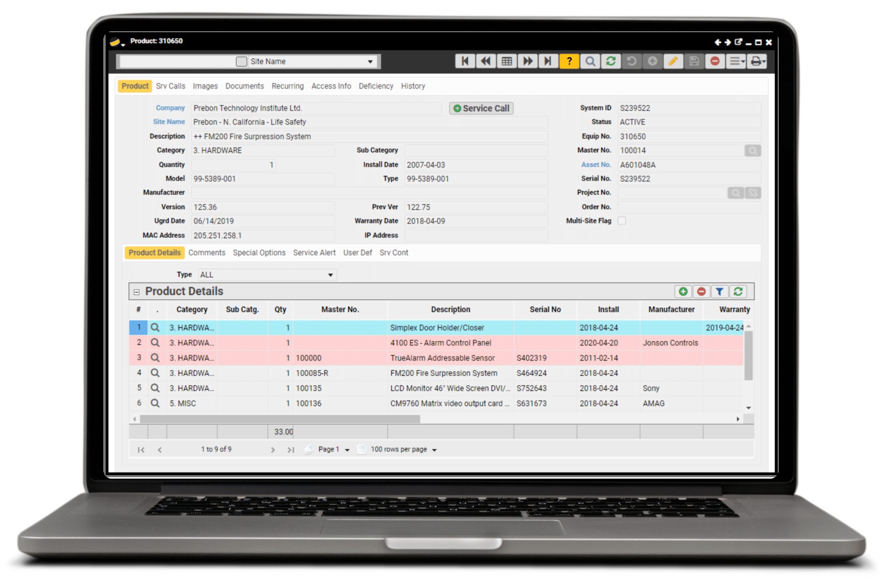Click the horizontal scrollbar under grid
This screenshot has height=588, width=882.
pos(280,419)
